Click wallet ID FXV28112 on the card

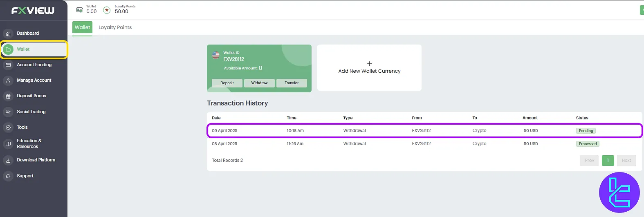[233, 59]
